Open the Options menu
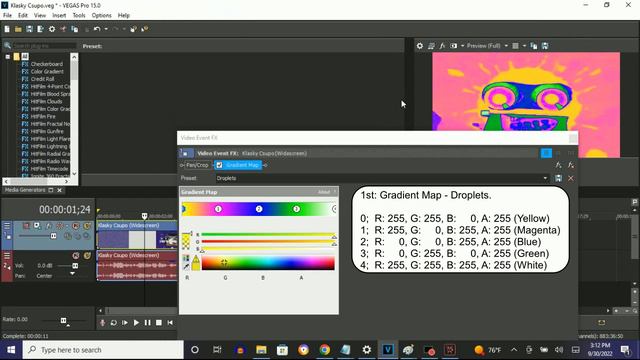The height and width of the screenshot is (360, 640). click(x=101, y=16)
